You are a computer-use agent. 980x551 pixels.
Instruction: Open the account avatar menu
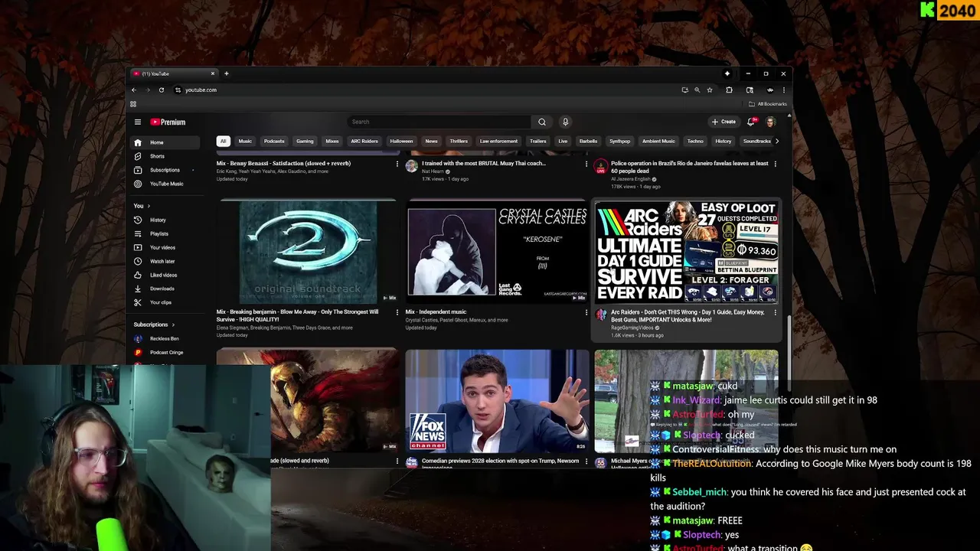click(771, 122)
